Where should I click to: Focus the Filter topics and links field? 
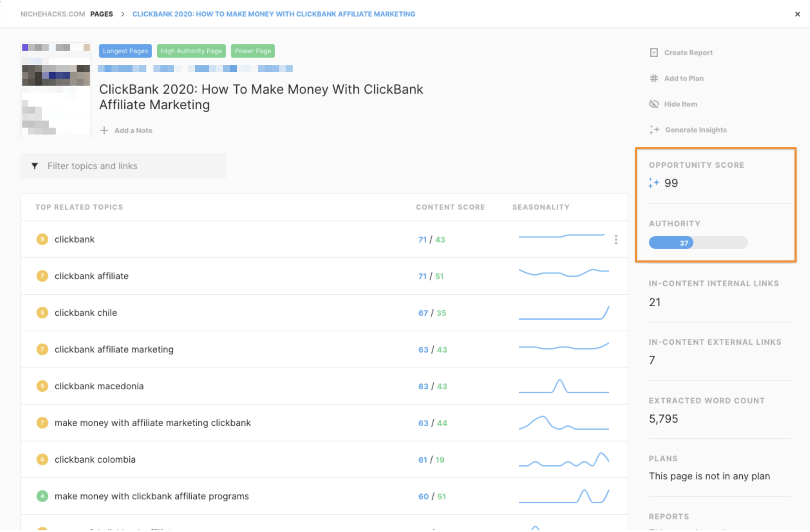click(130, 166)
